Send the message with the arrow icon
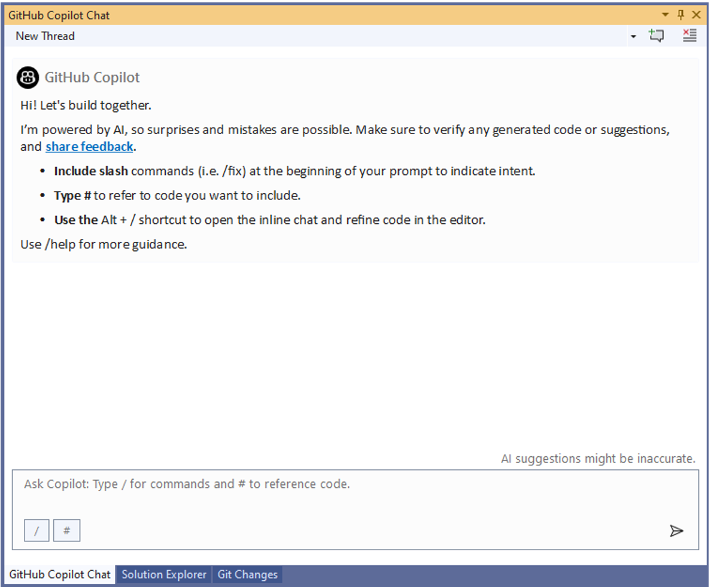 [x=676, y=531]
